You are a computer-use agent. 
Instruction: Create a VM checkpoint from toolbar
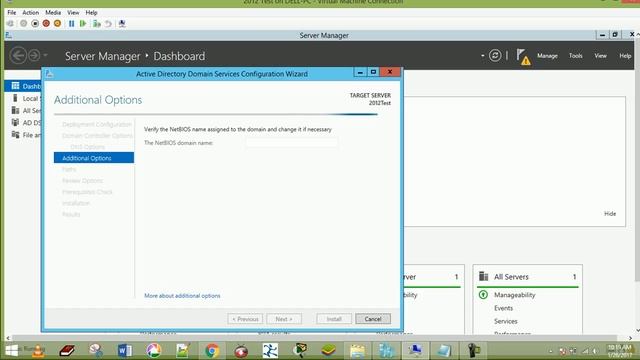tap(97, 24)
